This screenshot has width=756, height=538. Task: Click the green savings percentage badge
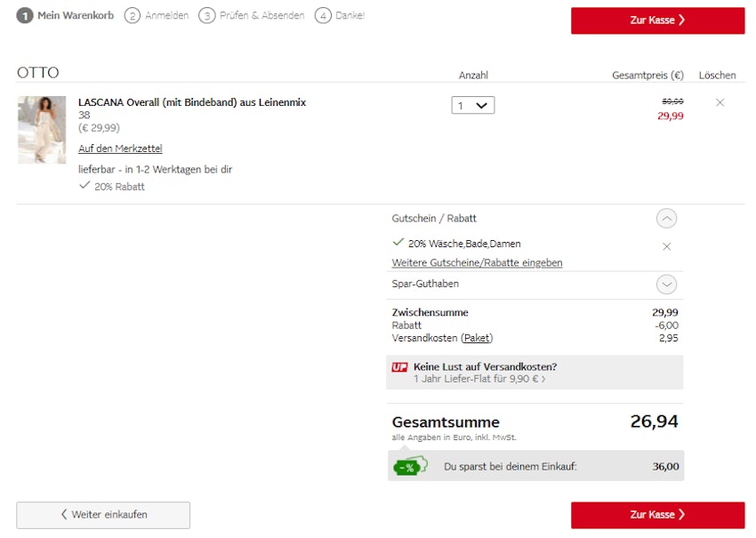tap(409, 465)
